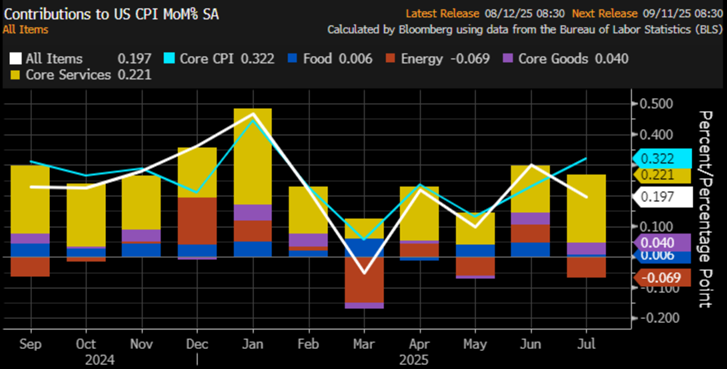Click the blue Food legend swatch
728x370 pixels.
click(x=292, y=58)
